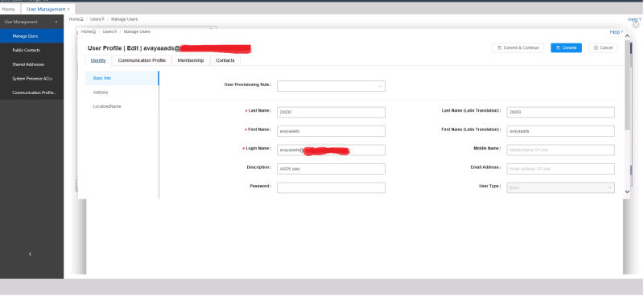Switch to the Contacts tab
This screenshot has height=296, width=644.
coord(225,60)
